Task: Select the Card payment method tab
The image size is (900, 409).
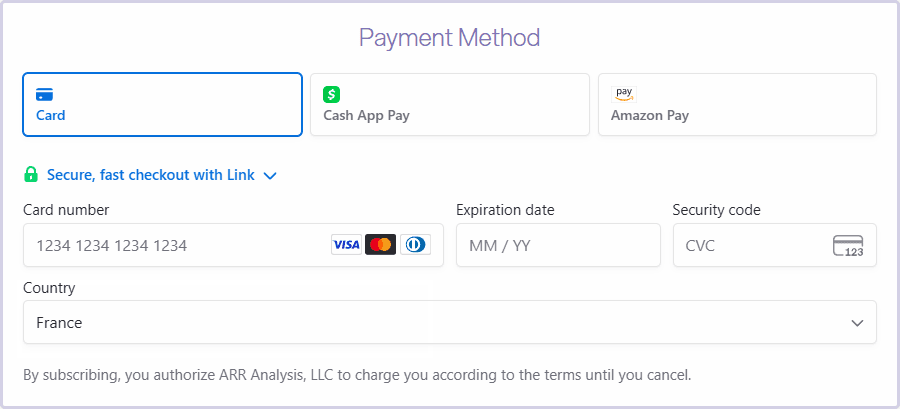Action: point(162,104)
